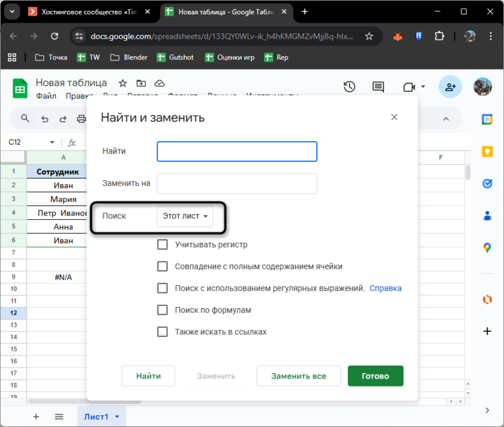The width and height of the screenshot is (504, 427).
Task: Open sharing via the person-plus icon
Action: (x=450, y=87)
